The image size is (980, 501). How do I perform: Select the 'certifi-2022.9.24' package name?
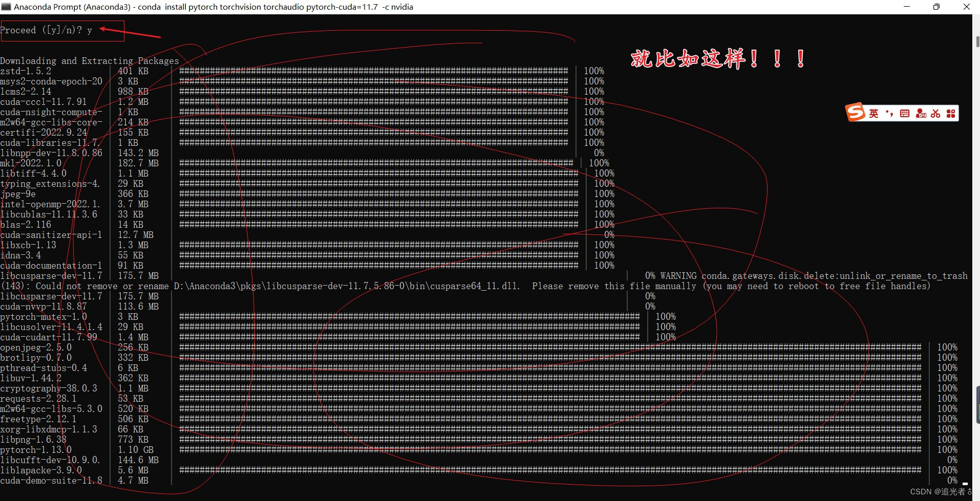click(44, 133)
